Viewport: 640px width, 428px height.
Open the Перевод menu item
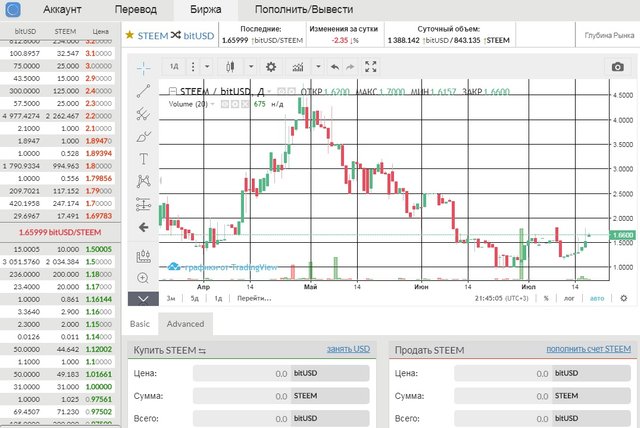[136, 9]
